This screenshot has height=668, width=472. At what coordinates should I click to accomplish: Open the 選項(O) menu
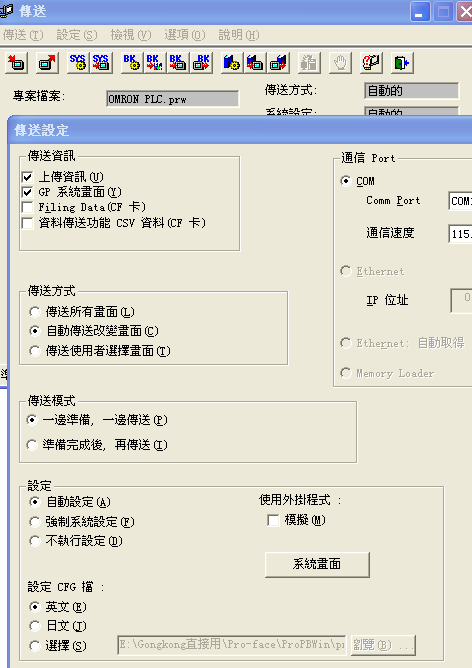184,35
